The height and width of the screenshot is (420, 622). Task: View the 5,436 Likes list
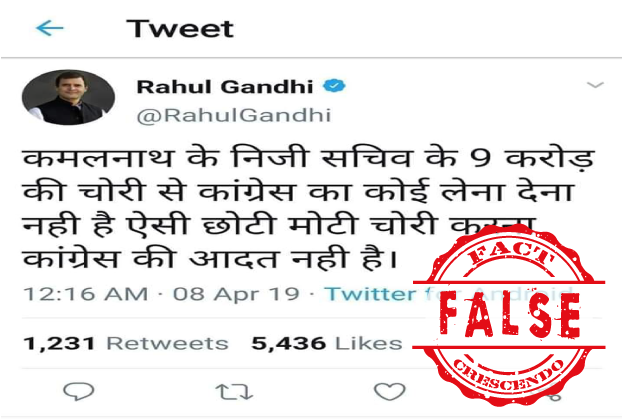(x=327, y=343)
